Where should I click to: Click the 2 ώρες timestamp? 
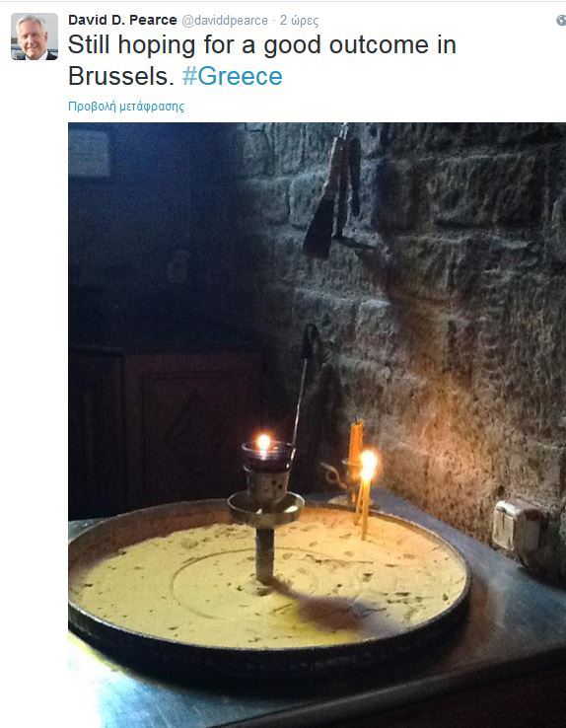(x=299, y=21)
